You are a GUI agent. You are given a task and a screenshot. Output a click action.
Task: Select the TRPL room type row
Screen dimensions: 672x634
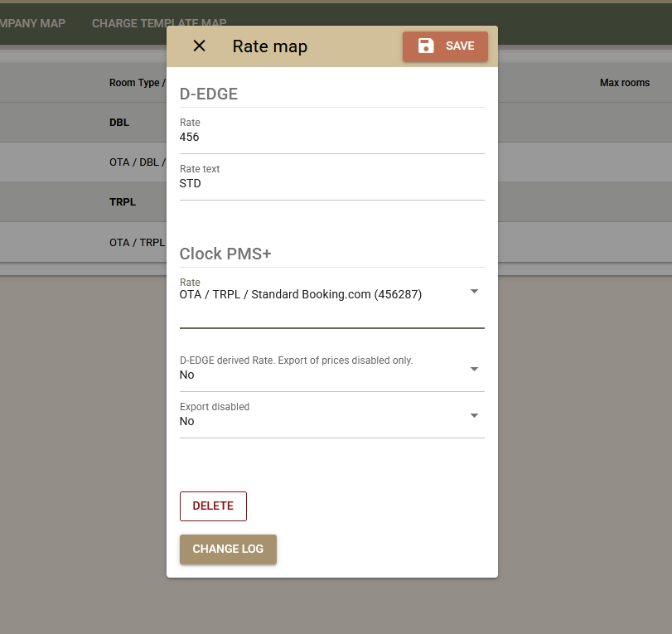pos(83,202)
